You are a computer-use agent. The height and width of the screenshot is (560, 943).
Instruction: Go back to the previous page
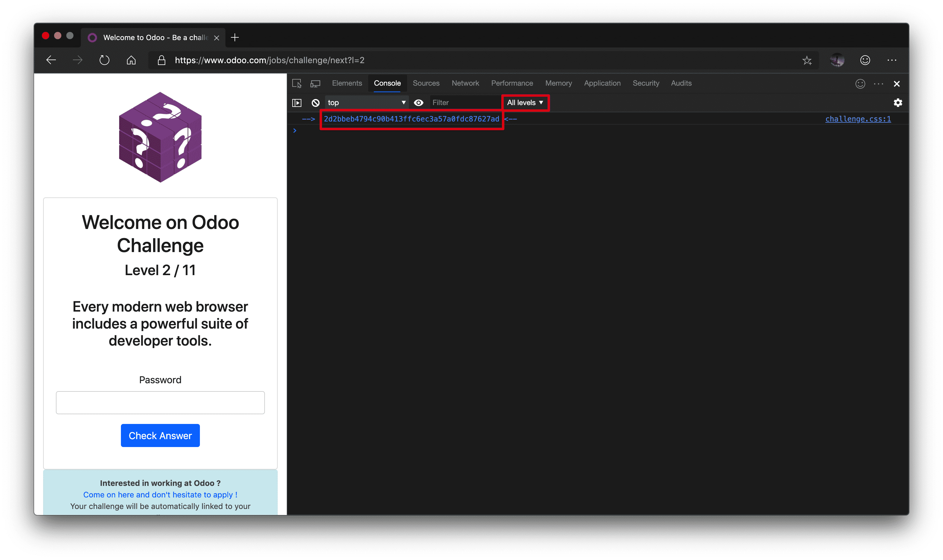(x=51, y=60)
